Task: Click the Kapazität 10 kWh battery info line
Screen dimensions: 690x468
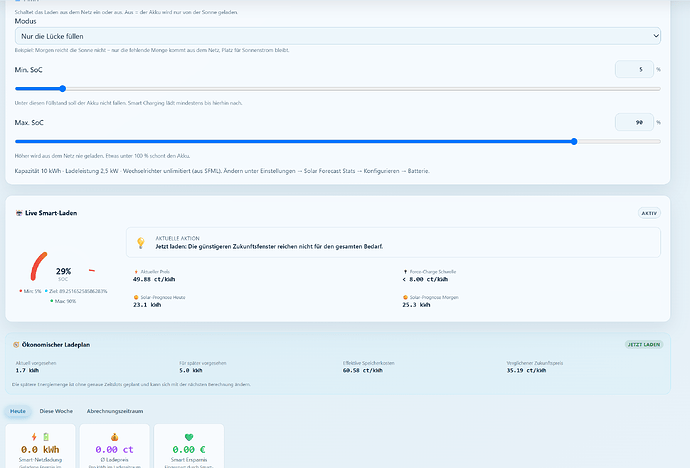Action: [x=222, y=171]
